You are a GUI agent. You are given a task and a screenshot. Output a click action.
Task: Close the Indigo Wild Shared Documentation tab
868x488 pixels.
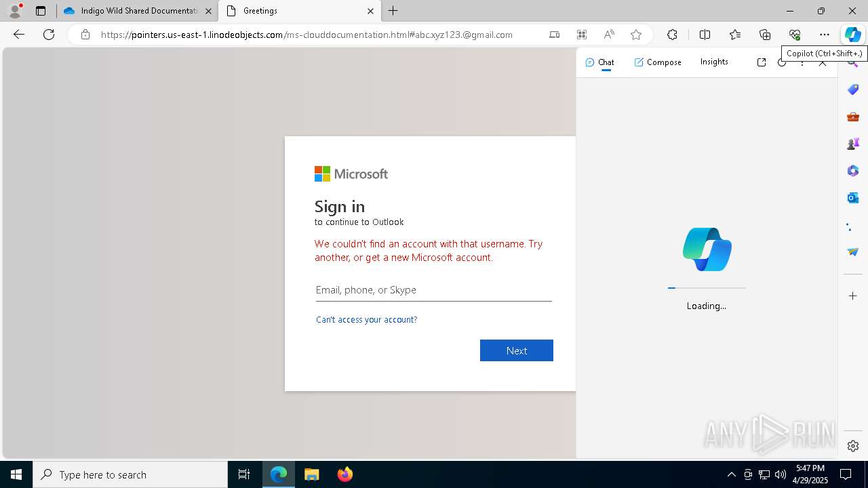(208, 11)
